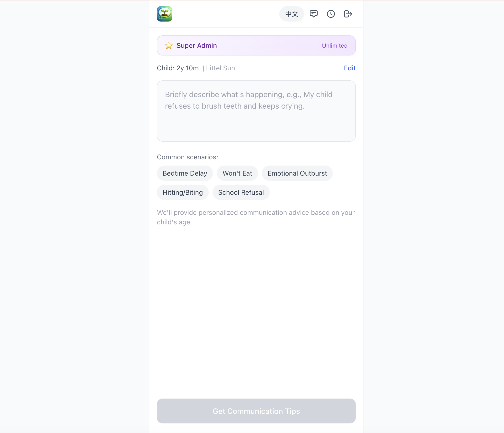Viewport: 504px width, 433px height.
Task: Pick the Hitting/Biting scenario
Action: (x=182, y=192)
